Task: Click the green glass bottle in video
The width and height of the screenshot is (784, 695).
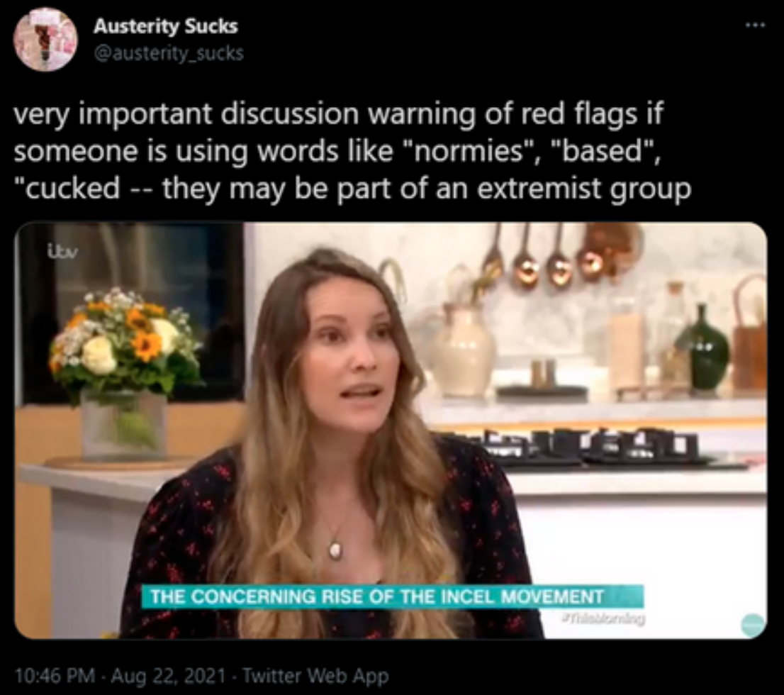Action: 703,349
